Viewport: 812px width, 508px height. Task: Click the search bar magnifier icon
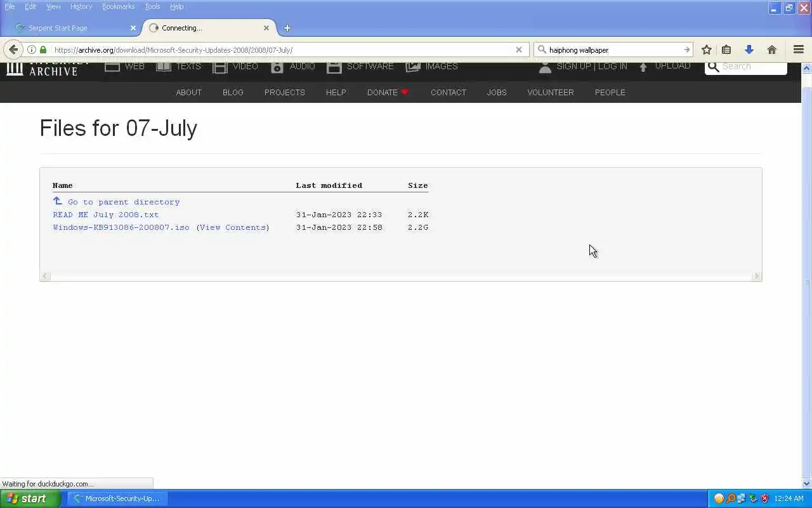(542, 50)
